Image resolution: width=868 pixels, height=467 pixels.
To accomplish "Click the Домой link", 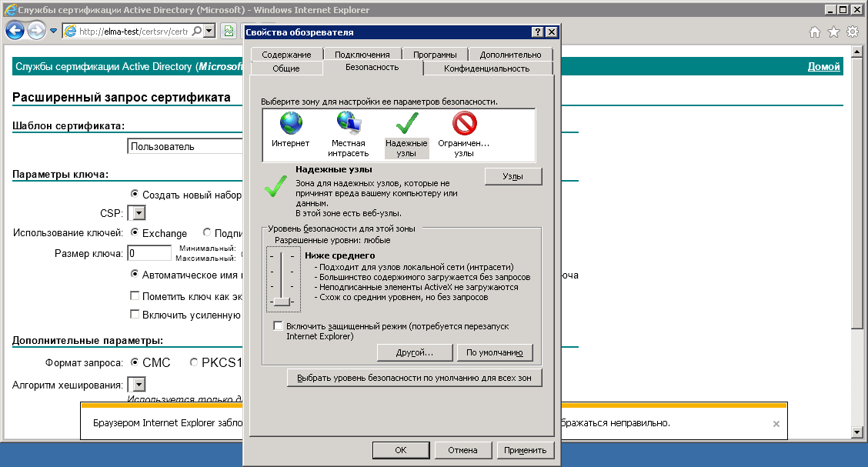I will 823,67.
